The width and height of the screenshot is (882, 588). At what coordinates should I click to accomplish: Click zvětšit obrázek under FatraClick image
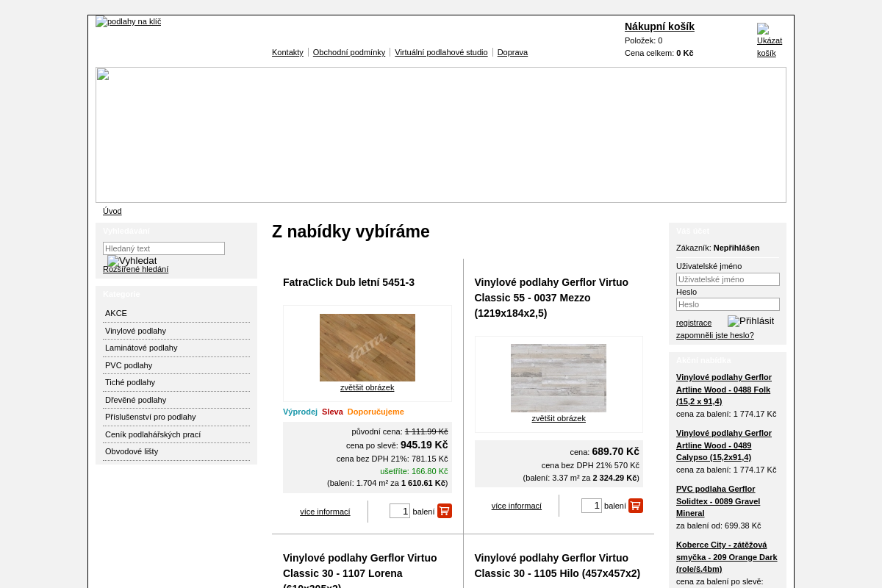(x=367, y=387)
